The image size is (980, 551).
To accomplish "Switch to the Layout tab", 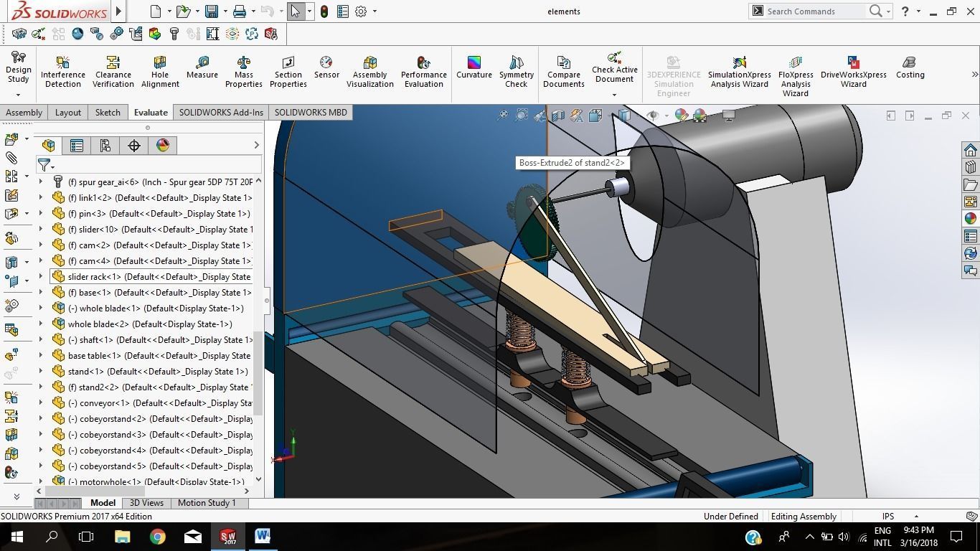I will click(68, 113).
